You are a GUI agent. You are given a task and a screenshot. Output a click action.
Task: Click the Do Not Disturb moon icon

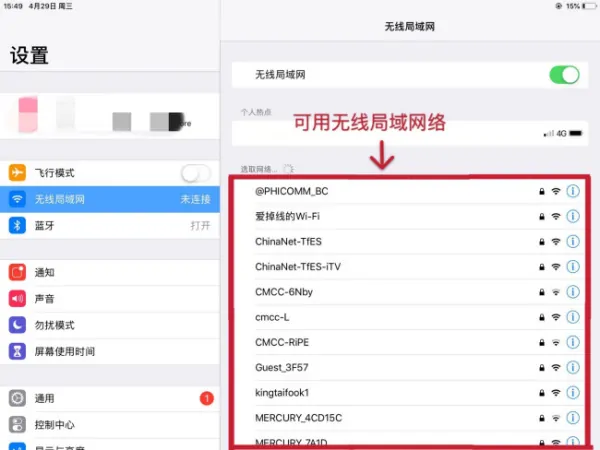click(x=17, y=325)
